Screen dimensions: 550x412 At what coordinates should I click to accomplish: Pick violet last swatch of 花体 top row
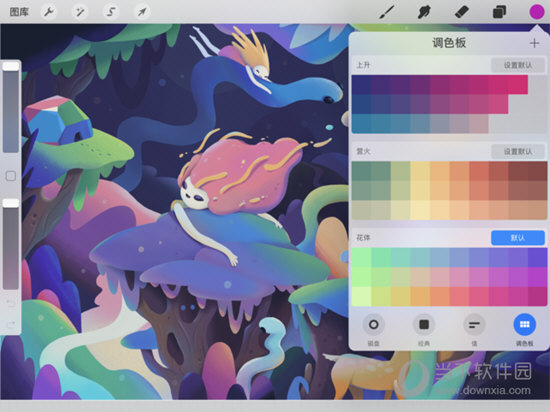coord(537,257)
